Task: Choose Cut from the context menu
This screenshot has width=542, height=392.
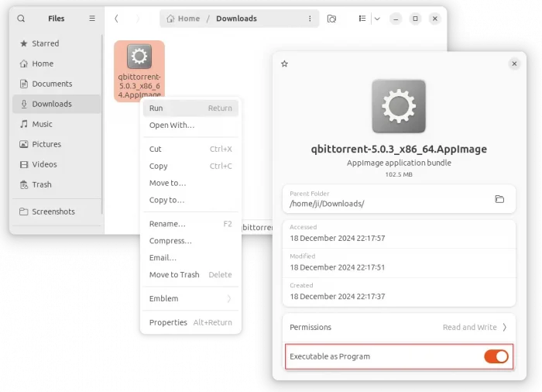Action: click(190, 149)
